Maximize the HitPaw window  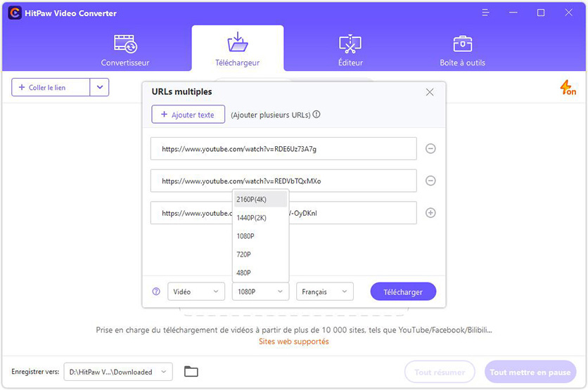point(541,13)
